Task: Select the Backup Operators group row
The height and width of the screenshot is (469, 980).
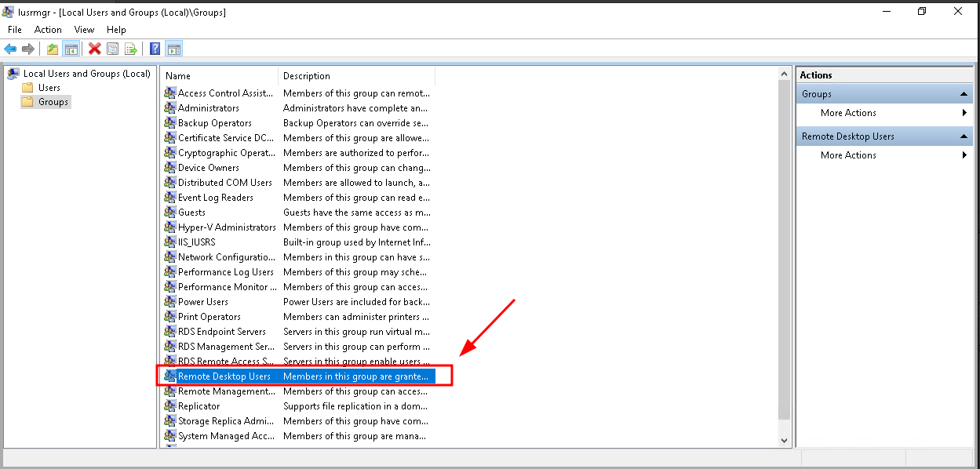Action: [214, 123]
